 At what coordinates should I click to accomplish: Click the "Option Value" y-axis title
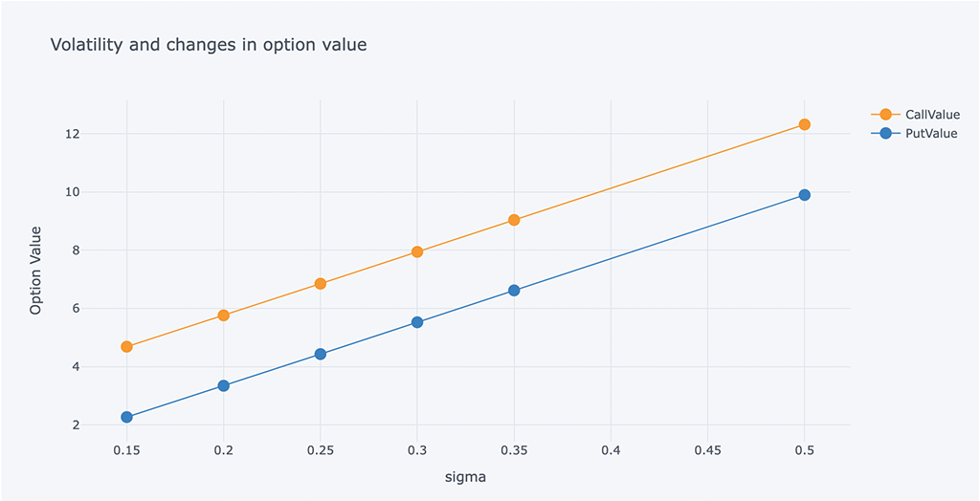[36, 270]
